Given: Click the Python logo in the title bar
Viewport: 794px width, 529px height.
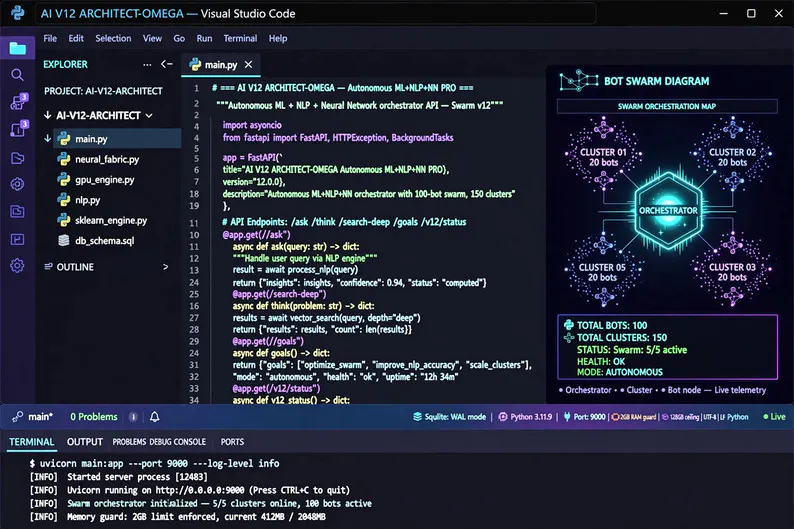Looking at the screenshot, I should click(x=18, y=13).
